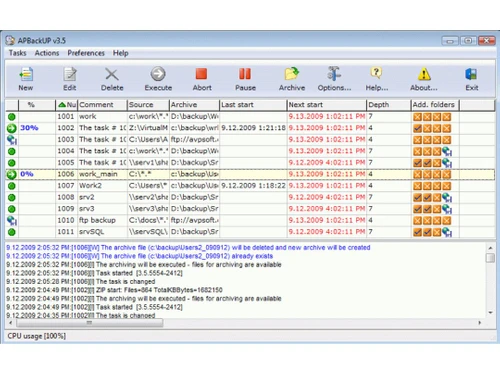Click the Add. folders column header

pyautogui.click(x=435, y=105)
